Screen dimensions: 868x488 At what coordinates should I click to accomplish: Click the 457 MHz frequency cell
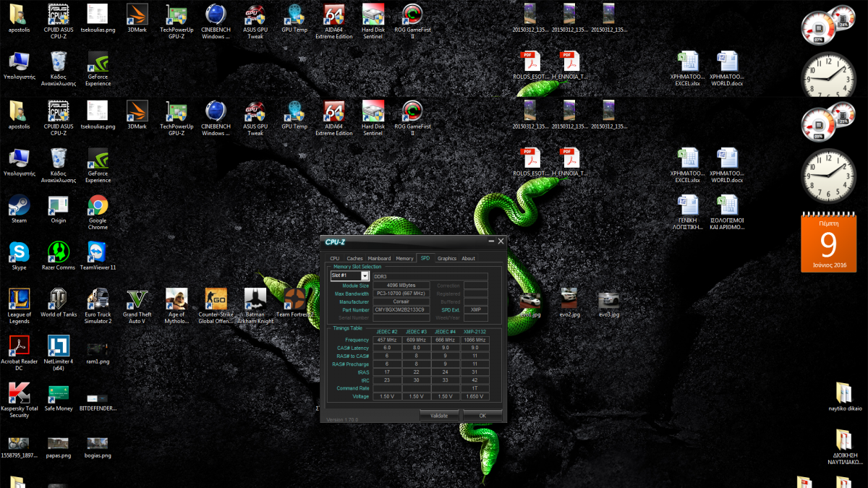387,340
